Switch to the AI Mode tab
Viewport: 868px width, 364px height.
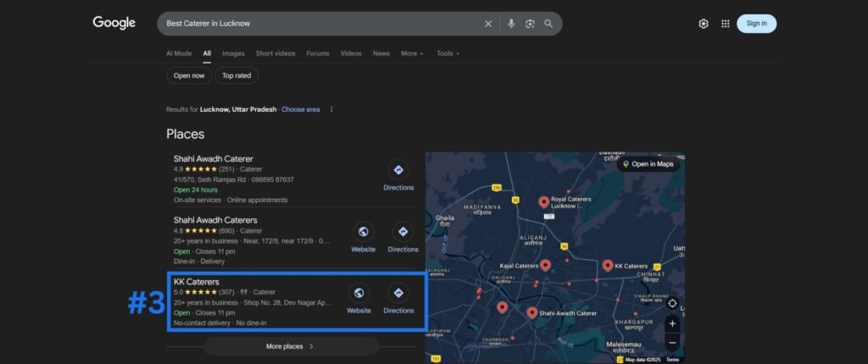[x=179, y=53]
